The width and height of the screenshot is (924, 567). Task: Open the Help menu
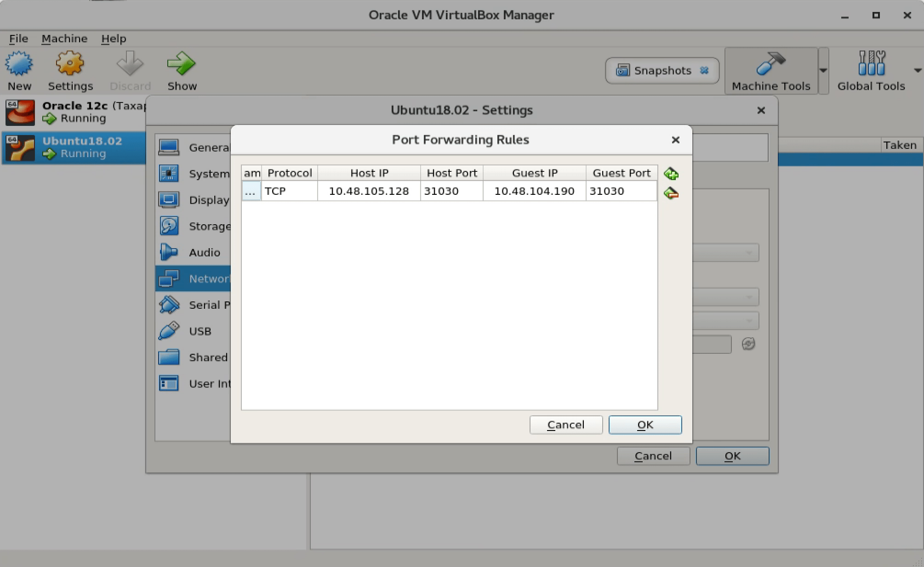(114, 39)
